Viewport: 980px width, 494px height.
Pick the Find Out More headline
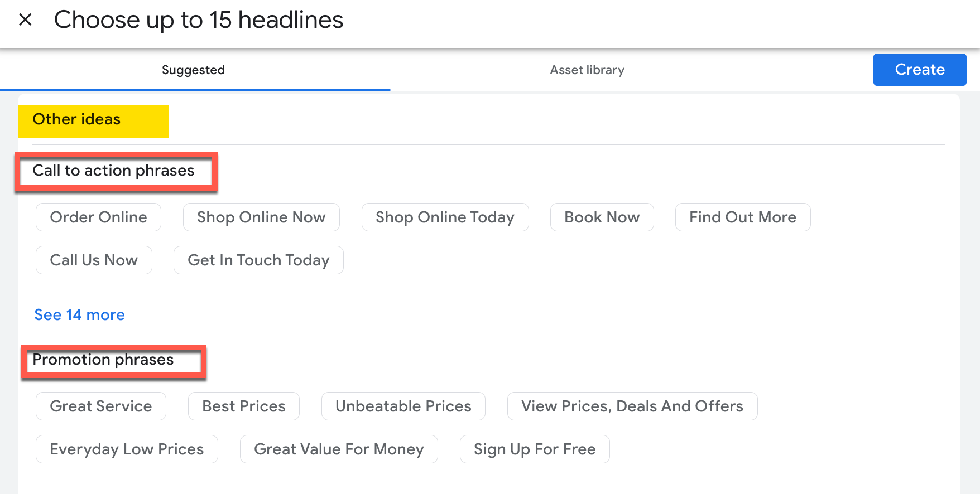tap(742, 217)
